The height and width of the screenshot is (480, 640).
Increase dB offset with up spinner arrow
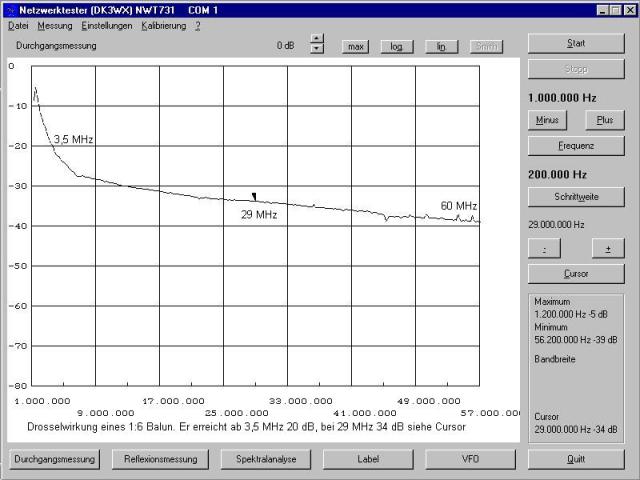pyautogui.click(x=317, y=38)
